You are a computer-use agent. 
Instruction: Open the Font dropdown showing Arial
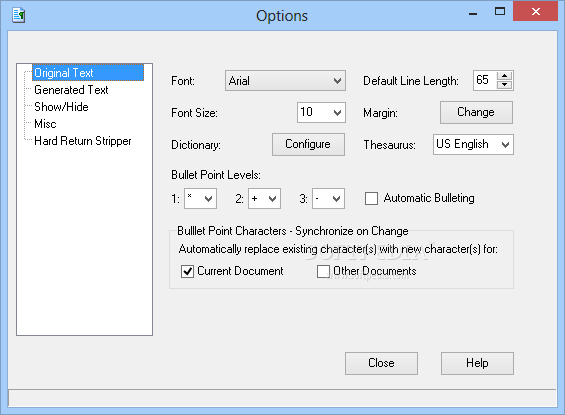(x=285, y=81)
